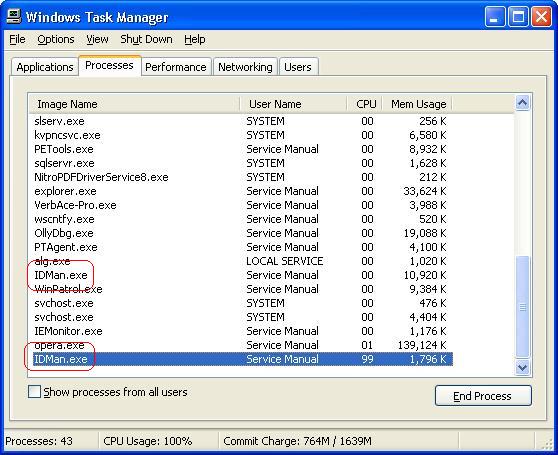Click the Task Manager title bar icon
Viewport: 558px width, 455px height.
(x=14, y=16)
